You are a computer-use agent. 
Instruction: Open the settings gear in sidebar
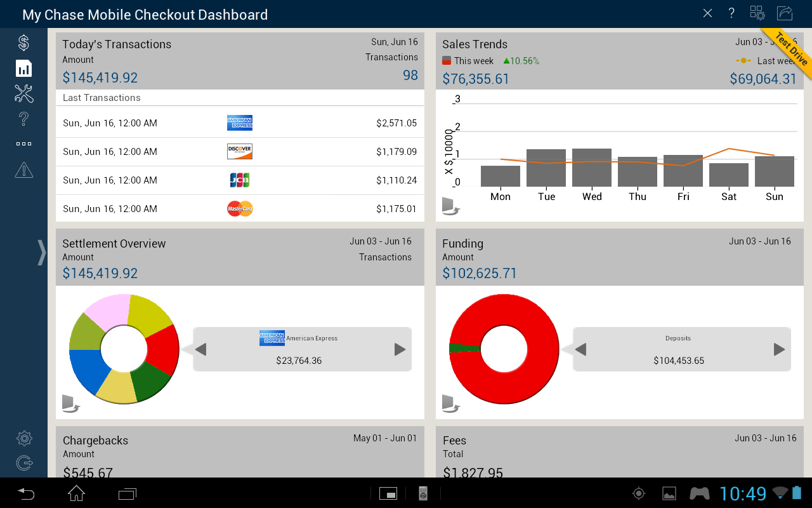[x=24, y=438]
